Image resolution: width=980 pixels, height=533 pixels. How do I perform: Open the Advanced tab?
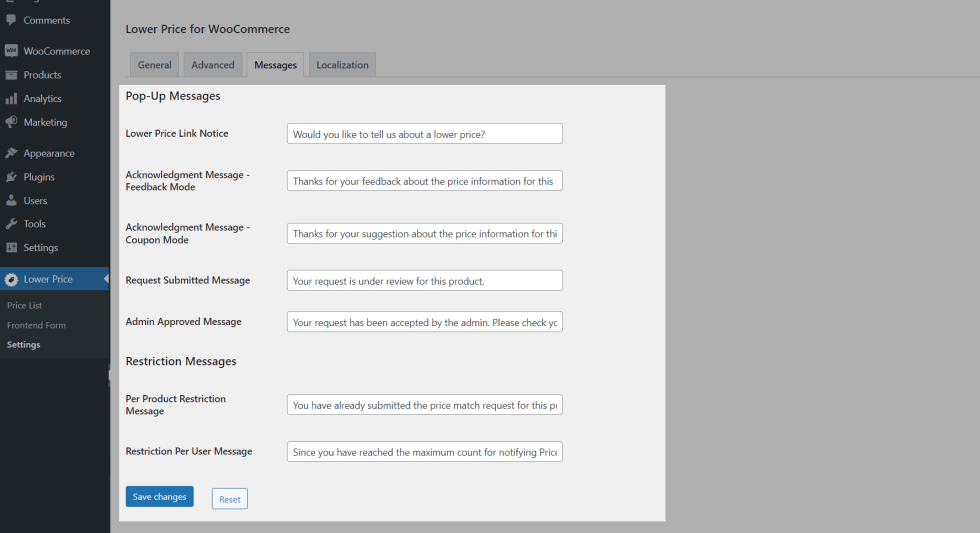pyautogui.click(x=213, y=65)
